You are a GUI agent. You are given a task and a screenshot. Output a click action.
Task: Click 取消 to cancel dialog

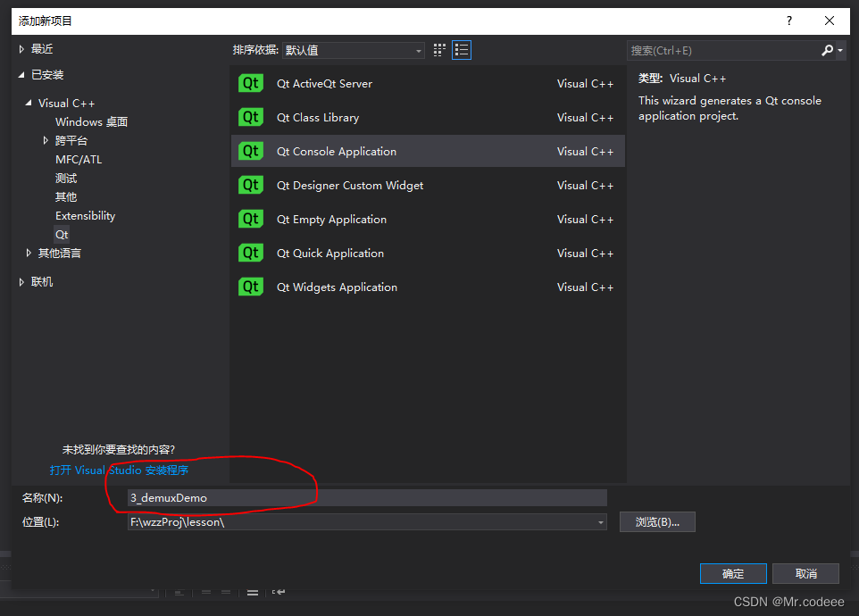pyautogui.click(x=805, y=573)
